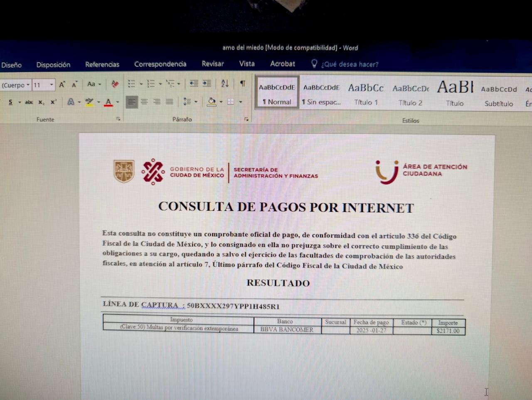Viewport: 532px width, 400px height.
Task: Center the text alignment
Action: point(144,101)
